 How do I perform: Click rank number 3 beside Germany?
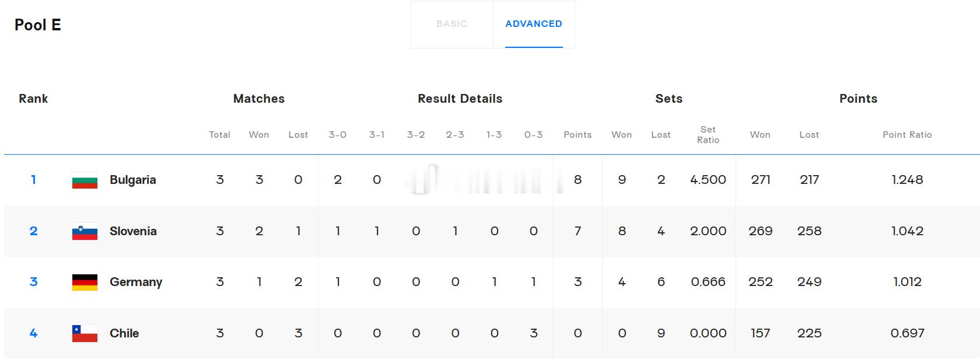[33, 282]
